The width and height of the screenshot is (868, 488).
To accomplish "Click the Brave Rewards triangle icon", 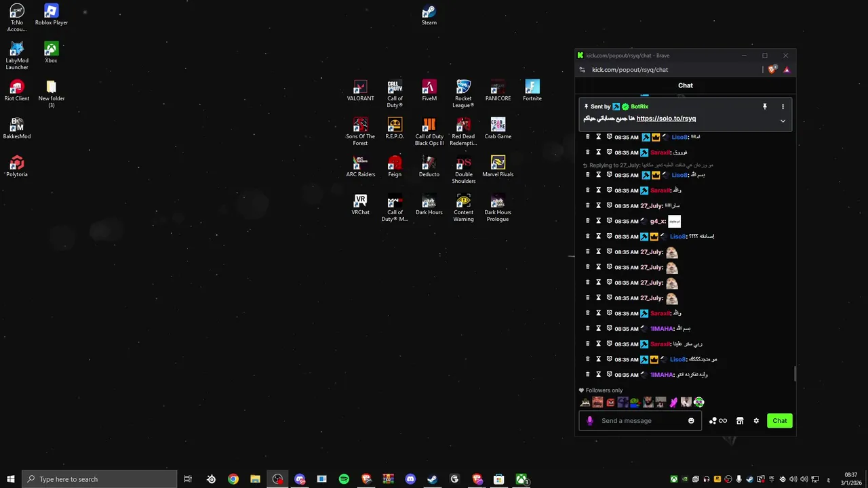I will click(x=787, y=69).
